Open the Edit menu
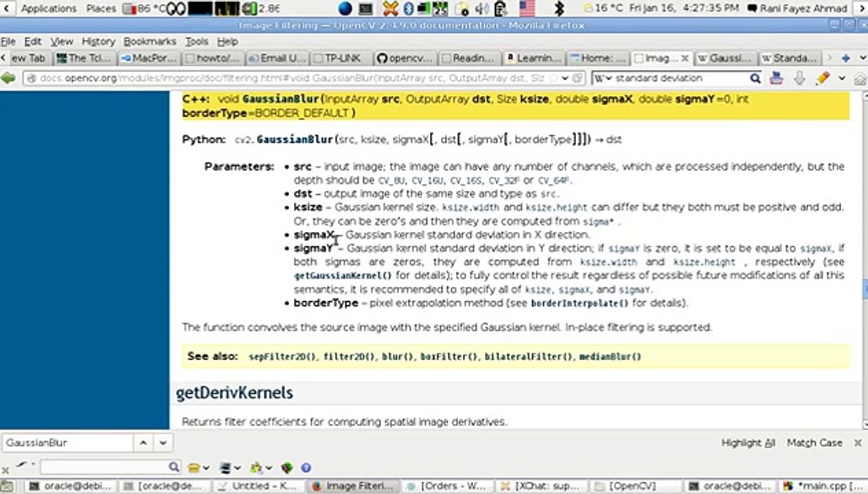 (x=33, y=41)
